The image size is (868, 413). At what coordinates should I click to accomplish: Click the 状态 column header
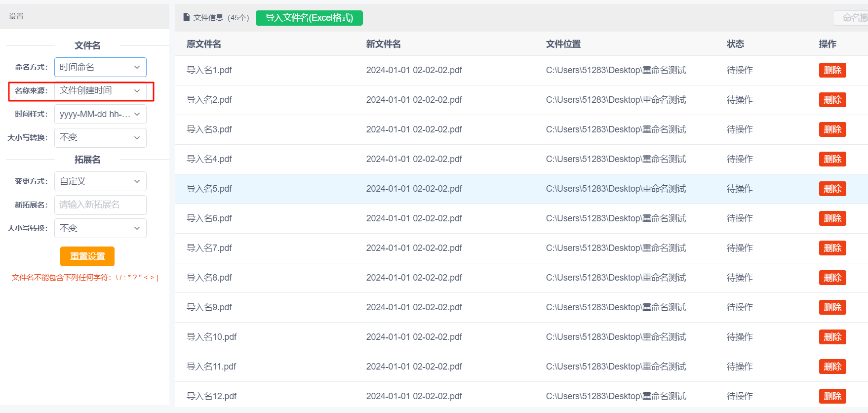(x=735, y=44)
